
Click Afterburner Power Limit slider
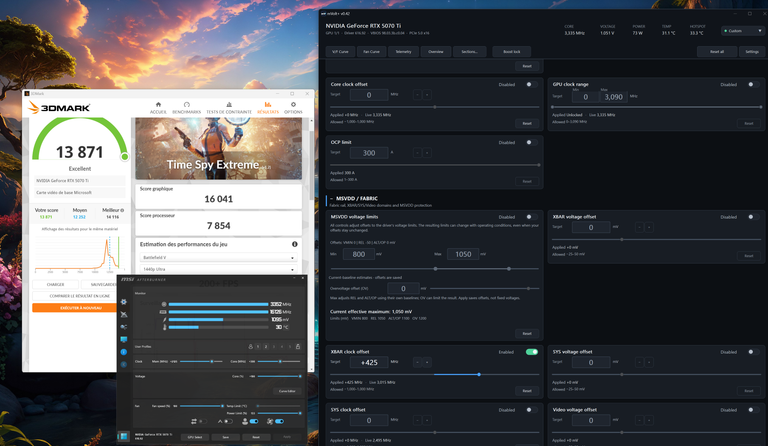279,413
